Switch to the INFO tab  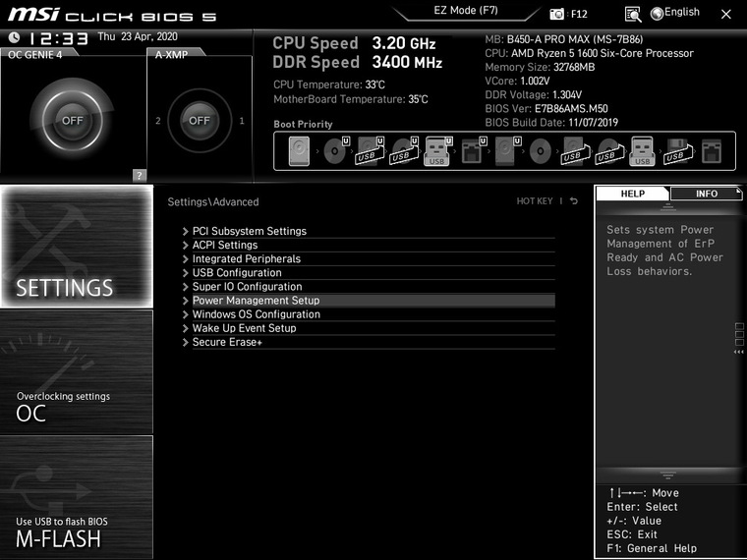(706, 194)
